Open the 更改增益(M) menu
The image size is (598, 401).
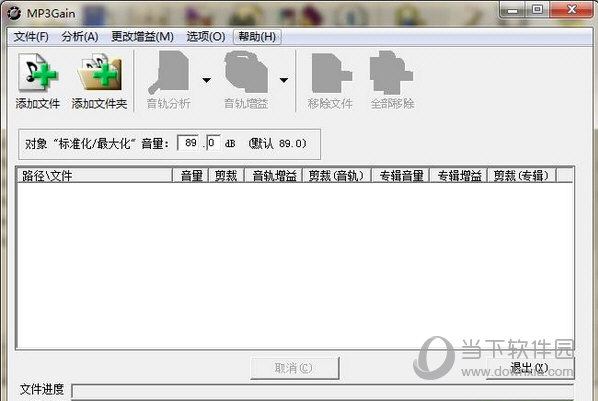142,37
